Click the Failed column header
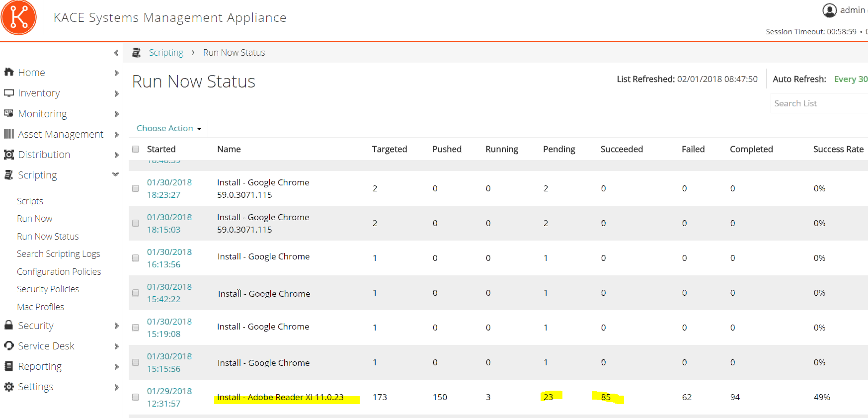The width and height of the screenshot is (868, 418). coord(693,149)
